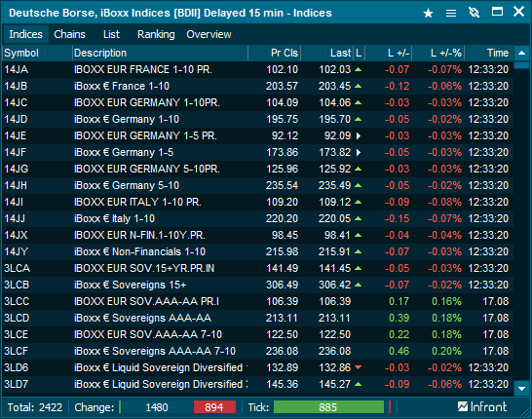Viewport: 532px width, 419px height.
Task: Select IBOXX EUR GERMANY 5-10PR. description
Action: pyautogui.click(x=147, y=169)
